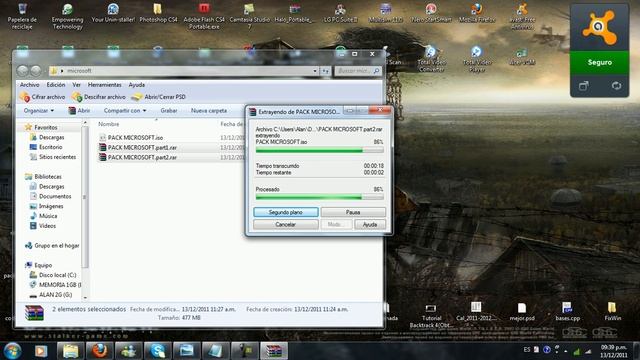Viewport: 640px width, 360px height.
Task: Open the Herramientas menu in Explorer
Action: (x=104, y=84)
